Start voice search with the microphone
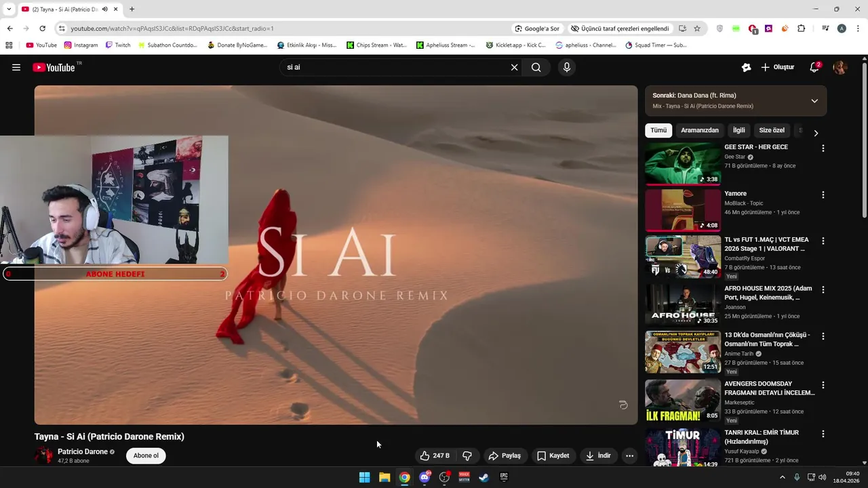Image resolution: width=868 pixels, height=488 pixels. tap(567, 67)
